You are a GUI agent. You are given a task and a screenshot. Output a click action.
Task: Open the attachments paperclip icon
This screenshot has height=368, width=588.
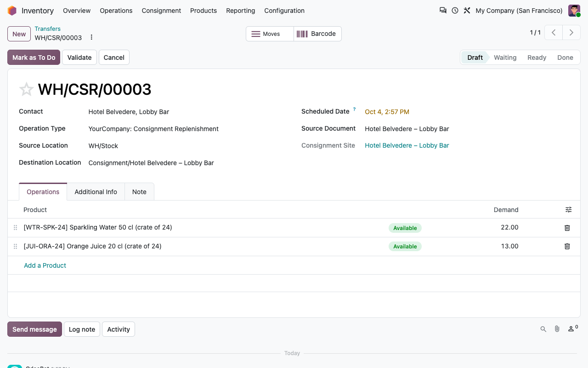[557, 329]
